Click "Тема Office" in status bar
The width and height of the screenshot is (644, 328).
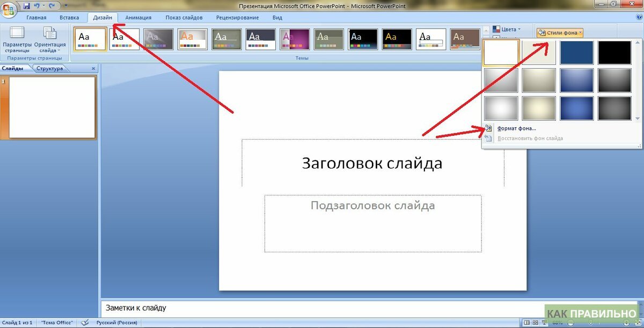57,323
